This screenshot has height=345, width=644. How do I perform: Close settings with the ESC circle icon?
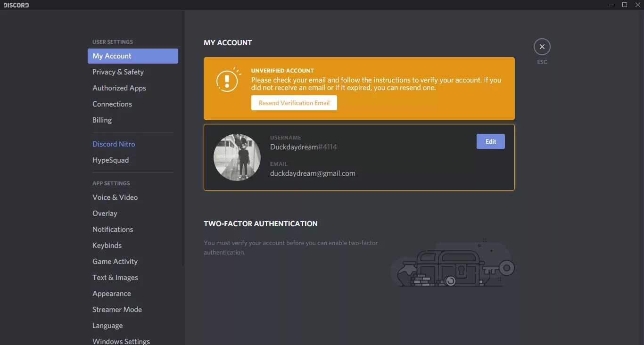[x=542, y=47]
